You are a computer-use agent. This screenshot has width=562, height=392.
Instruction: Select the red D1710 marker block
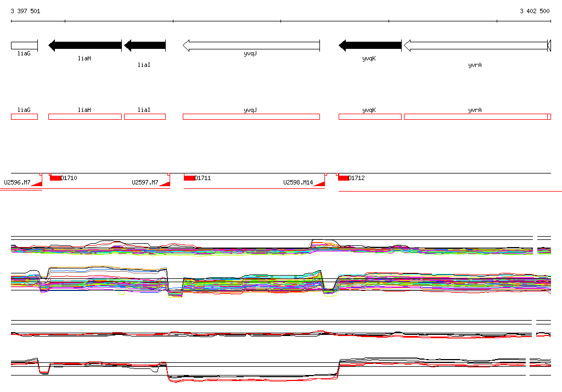pos(55,178)
